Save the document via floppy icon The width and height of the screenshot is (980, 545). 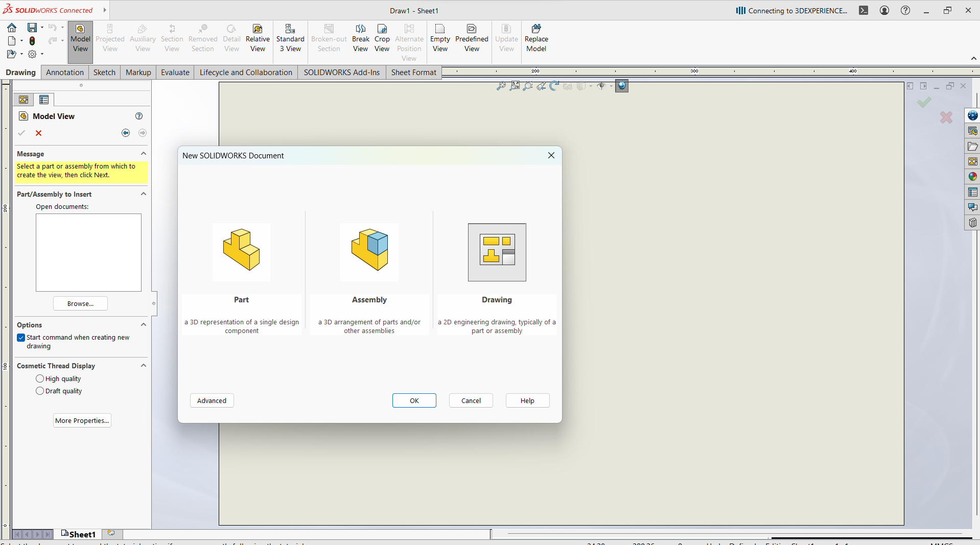coord(32,28)
